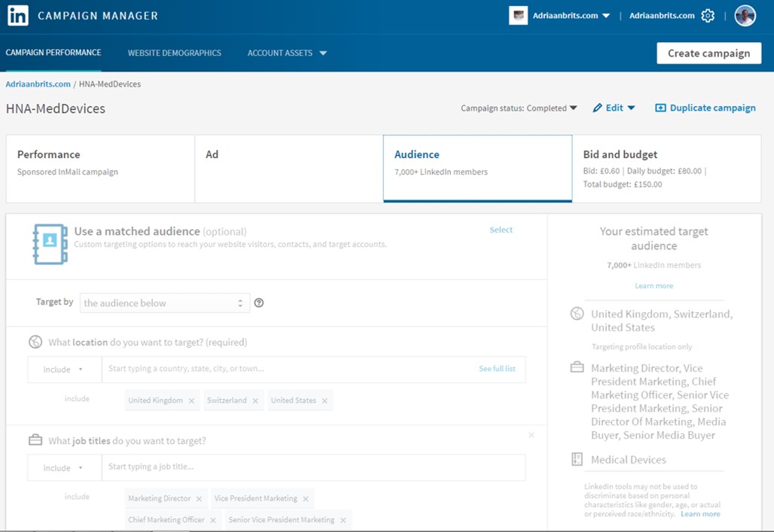Open the Ad tab card
The image size is (774, 532).
pyautogui.click(x=289, y=169)
